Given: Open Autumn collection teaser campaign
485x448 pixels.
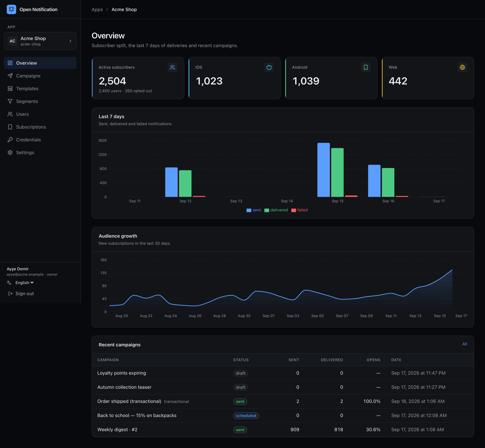Looking at the screenshot, I should pyautogui.click(x=124, y=387).
